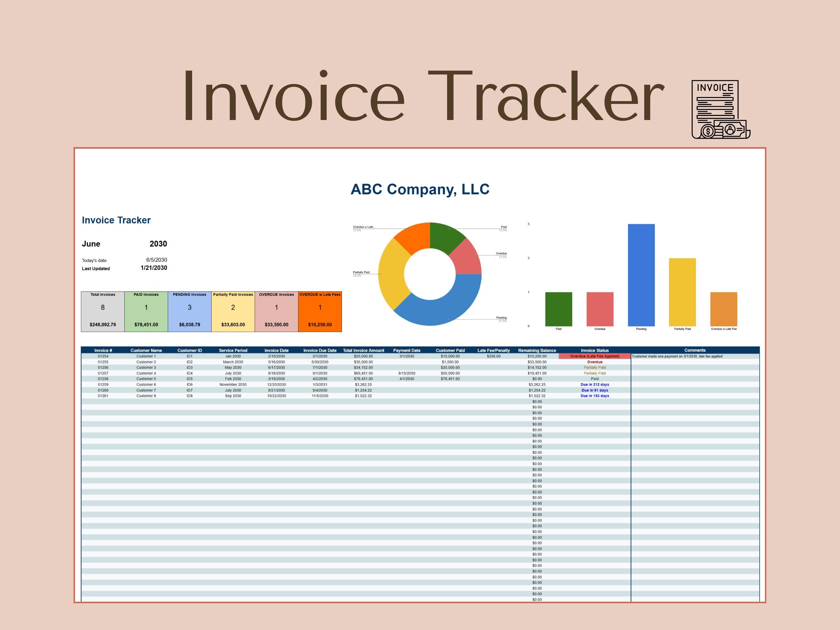The height and width of the screenshot is (630, 840).
Task: Click the Today's date field showing 6/5/2030
Action: click(x=157, y=260)
